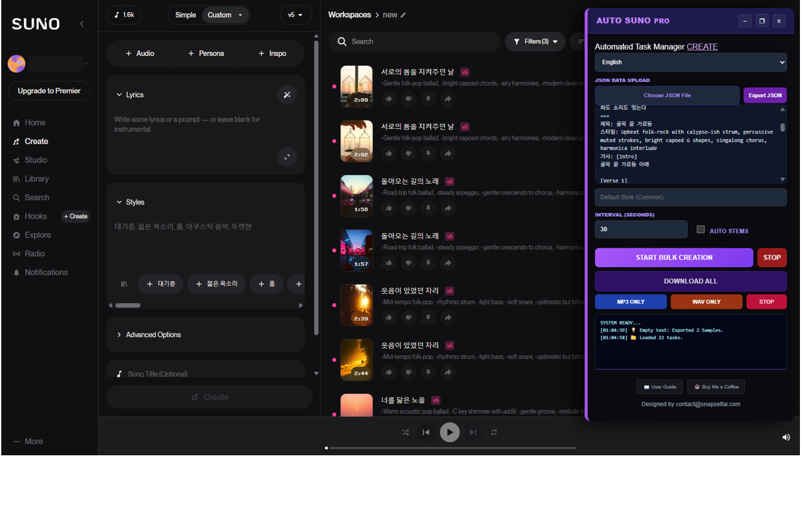Like the 2:09 서로의 봄을 지켜주던 날 song

tap(389, 99)
